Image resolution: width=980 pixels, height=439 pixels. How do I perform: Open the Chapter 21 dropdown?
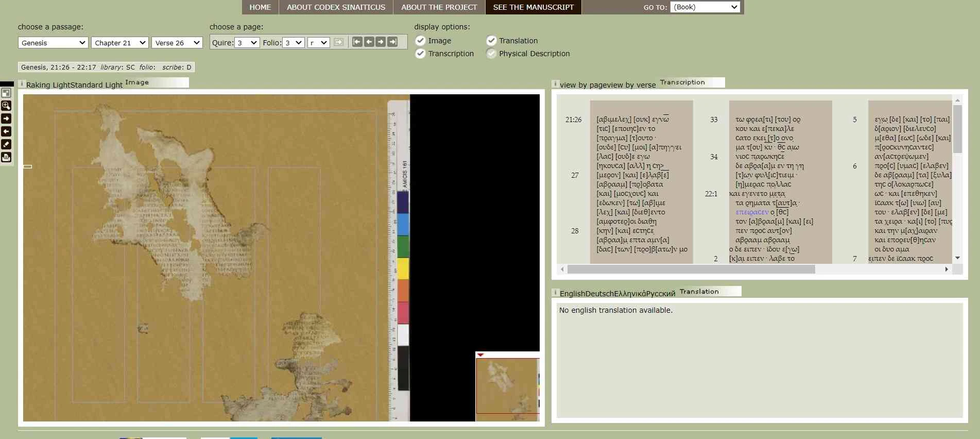point(120,43)
